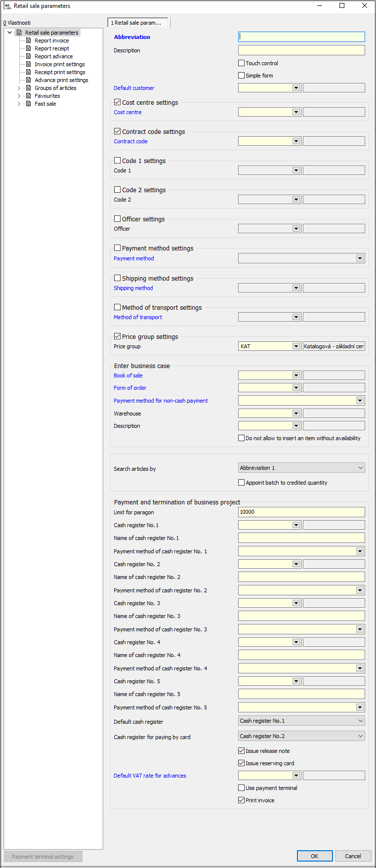This screenshot has height=868, width=376.
Task: Click the Limit for paragon field
Action: [301, 512]
